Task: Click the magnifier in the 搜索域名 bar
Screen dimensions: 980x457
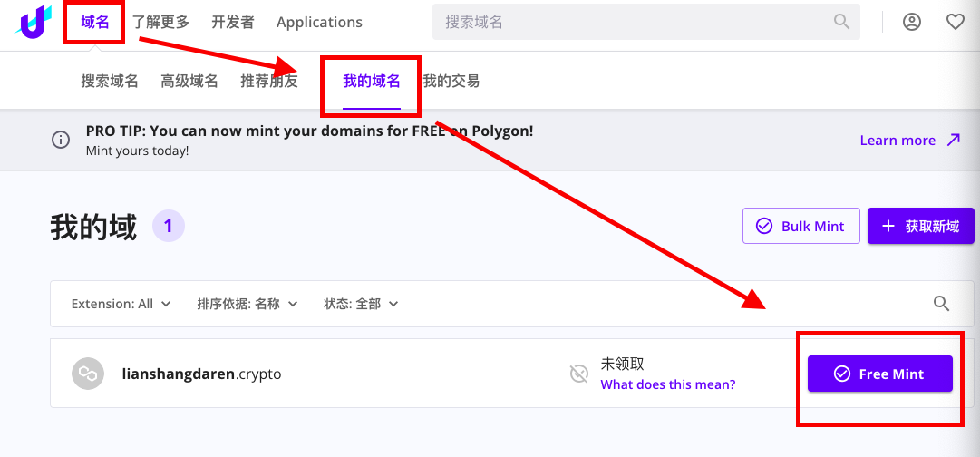Action: 841,23
